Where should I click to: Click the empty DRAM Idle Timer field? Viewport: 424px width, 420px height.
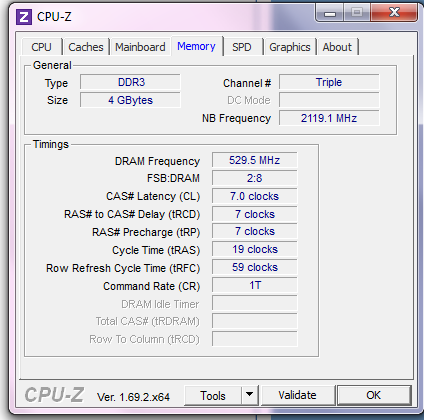click(x=254, y=303)
